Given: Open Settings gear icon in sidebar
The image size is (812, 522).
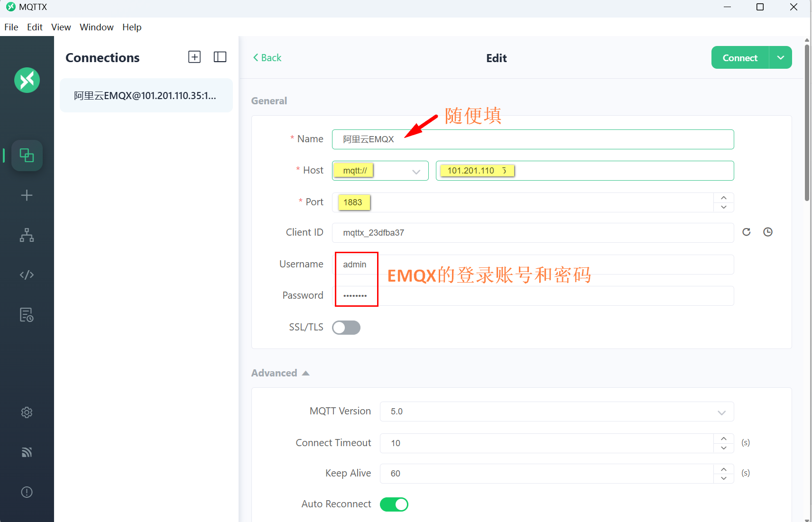Looking at the screenshot, I should [27, 412].
